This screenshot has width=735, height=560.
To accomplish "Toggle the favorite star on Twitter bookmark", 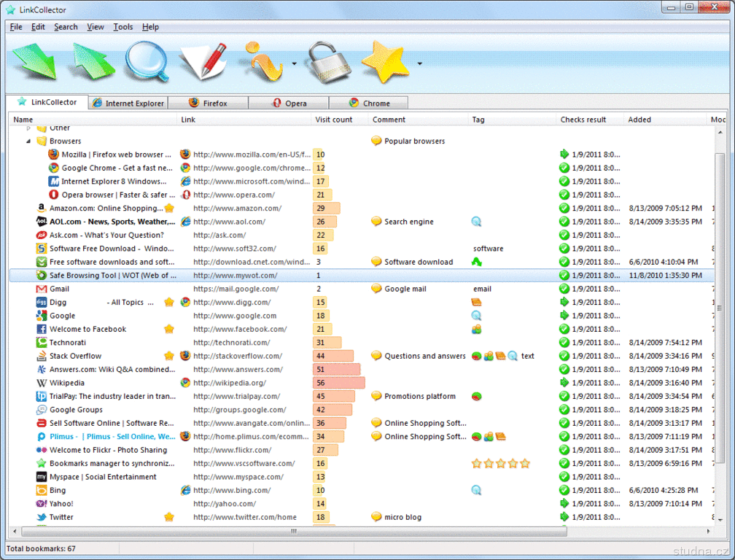I will [x=169, y=517].
